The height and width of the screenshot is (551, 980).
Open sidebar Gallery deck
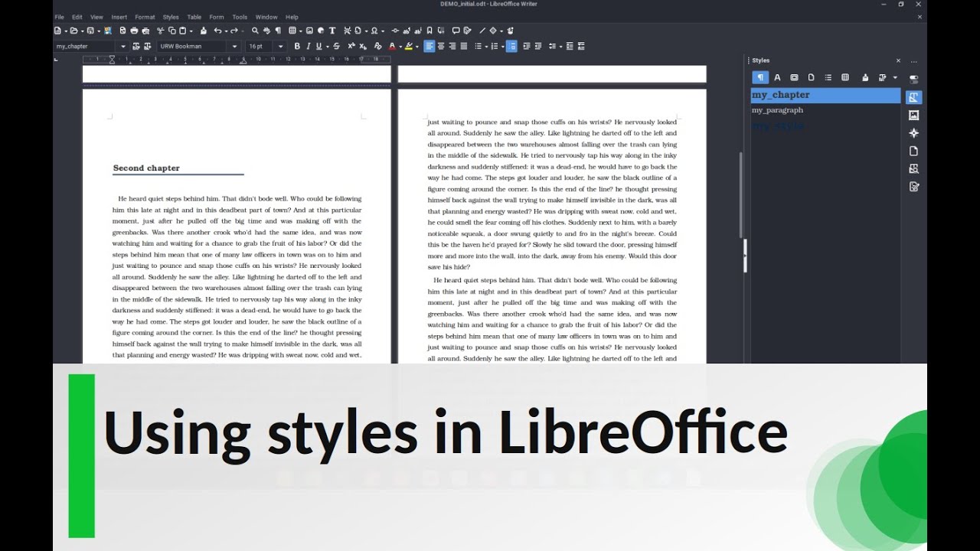(913, 116)
